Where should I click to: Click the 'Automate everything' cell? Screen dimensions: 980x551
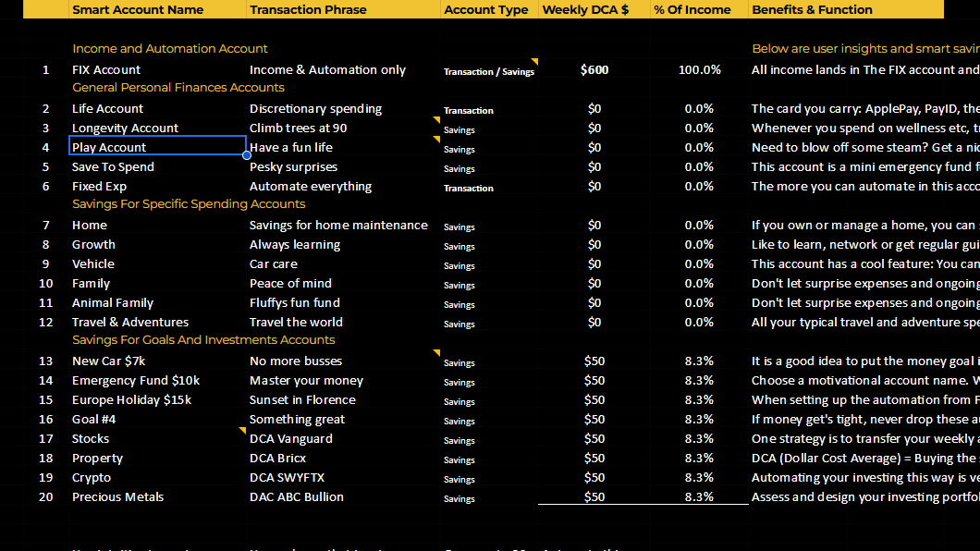point(343,186)
